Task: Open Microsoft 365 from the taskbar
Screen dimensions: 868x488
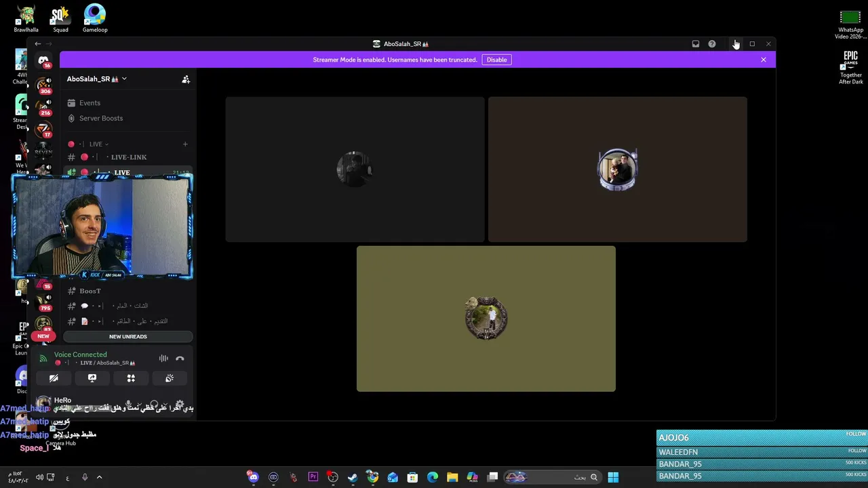Action: click(473, 477)
